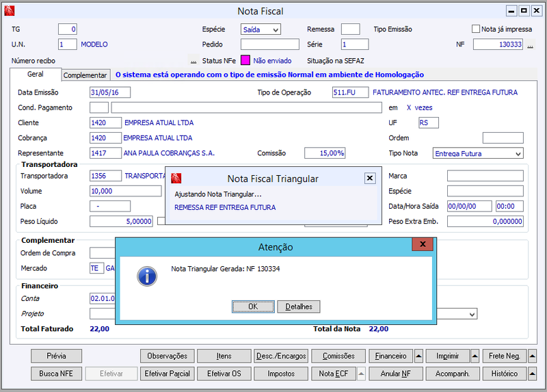Click the U.N. input field
547x392 pixels.
pyautogui.click(x=67, y=44)
